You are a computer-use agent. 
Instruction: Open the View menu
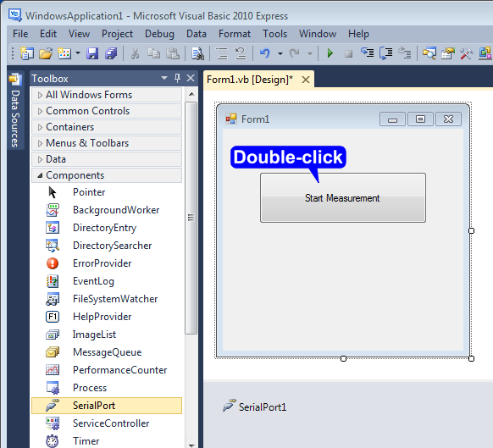coord(80,34)
